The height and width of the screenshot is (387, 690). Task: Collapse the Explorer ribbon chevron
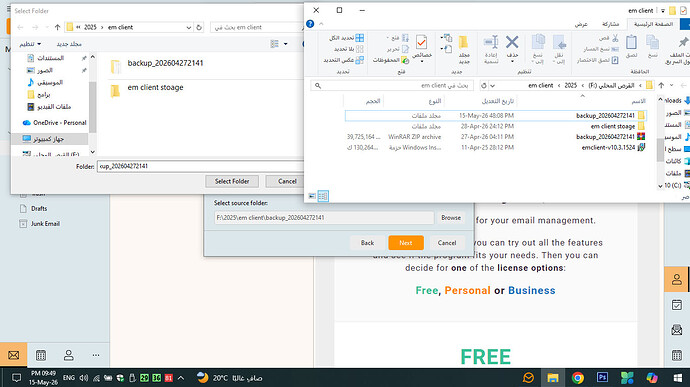tap(321, 24)
